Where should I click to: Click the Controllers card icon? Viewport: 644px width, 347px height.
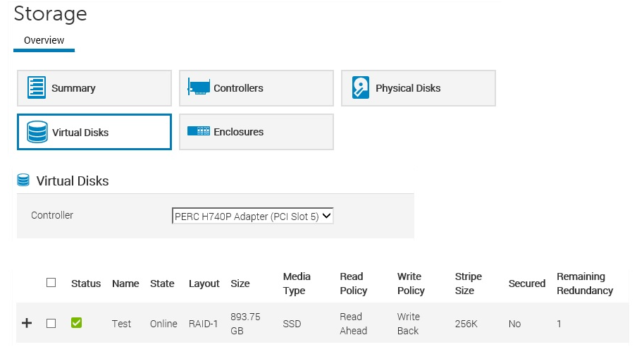click(x=199, y=87)
